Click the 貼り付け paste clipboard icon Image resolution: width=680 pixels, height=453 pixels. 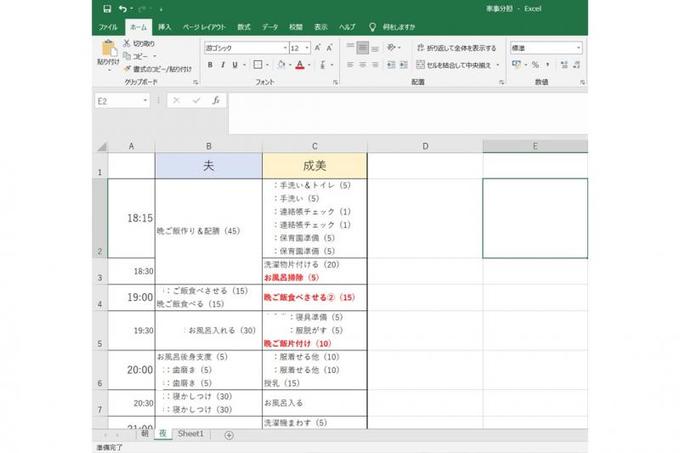coord(108,49)
